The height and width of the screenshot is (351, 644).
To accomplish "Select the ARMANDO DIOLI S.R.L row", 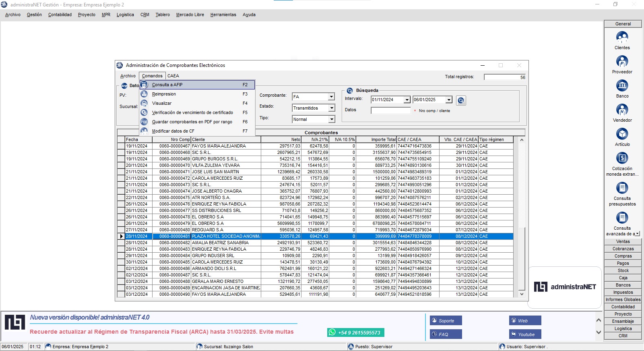I will (x=315, y=268).
